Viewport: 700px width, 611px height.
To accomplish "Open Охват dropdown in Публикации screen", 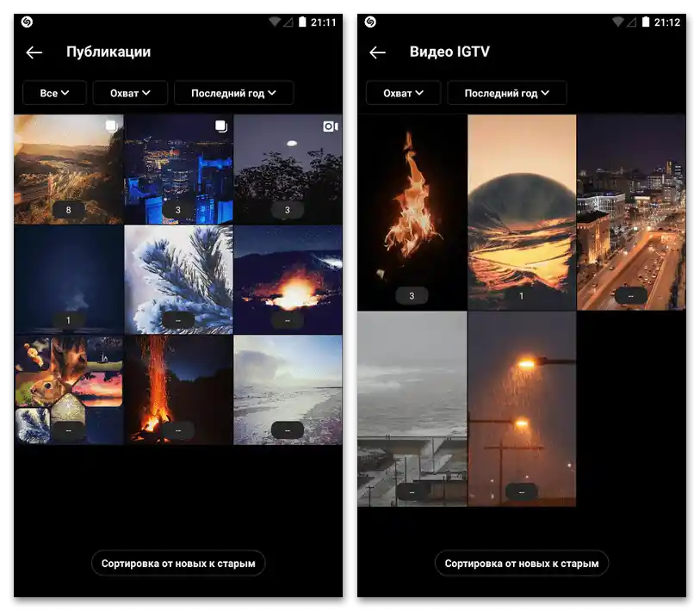I will [130, 93].
